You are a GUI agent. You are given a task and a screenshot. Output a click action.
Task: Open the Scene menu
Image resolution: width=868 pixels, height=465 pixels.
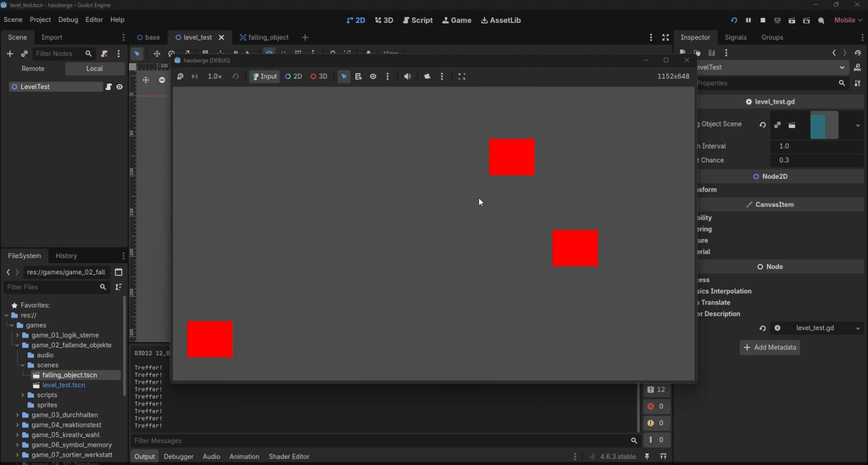click(x=13, y=20)
